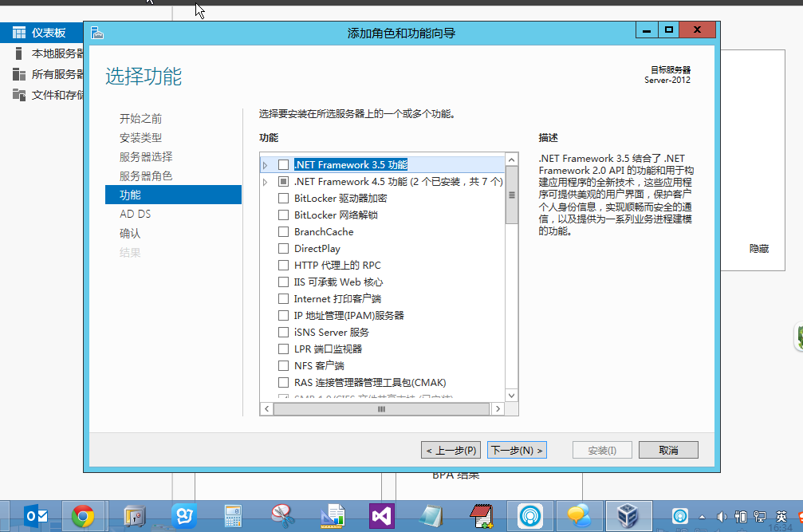This screenshot has width=803, height=532.
Task: Select BranchCache feature label
Action: pyautogui.click(x=324, y=232)
